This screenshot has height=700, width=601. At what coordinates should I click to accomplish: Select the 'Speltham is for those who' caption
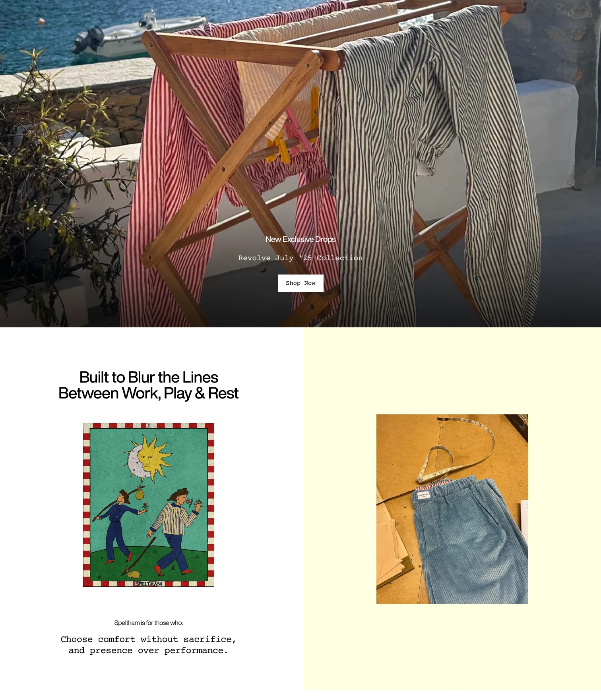point(149,623)
